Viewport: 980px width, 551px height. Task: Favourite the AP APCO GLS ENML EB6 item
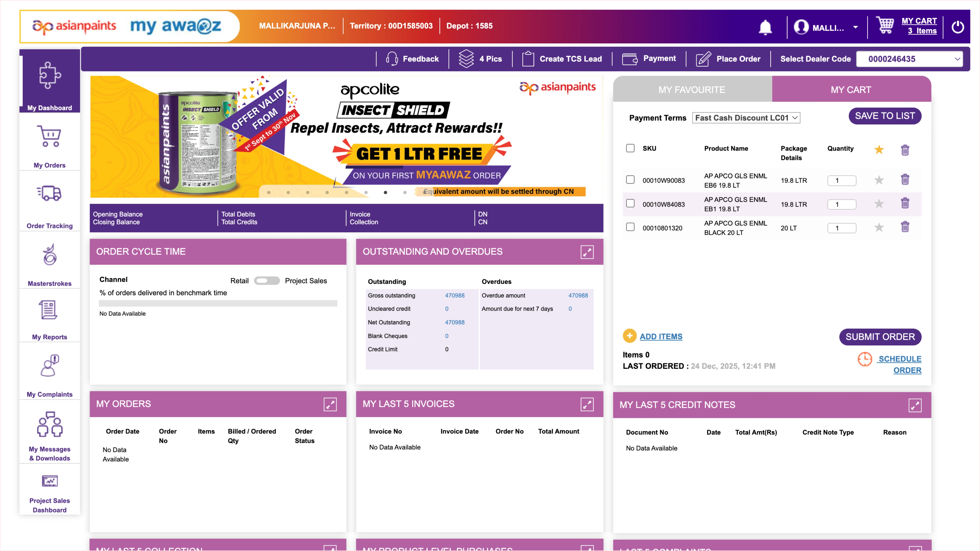(879, 180)
